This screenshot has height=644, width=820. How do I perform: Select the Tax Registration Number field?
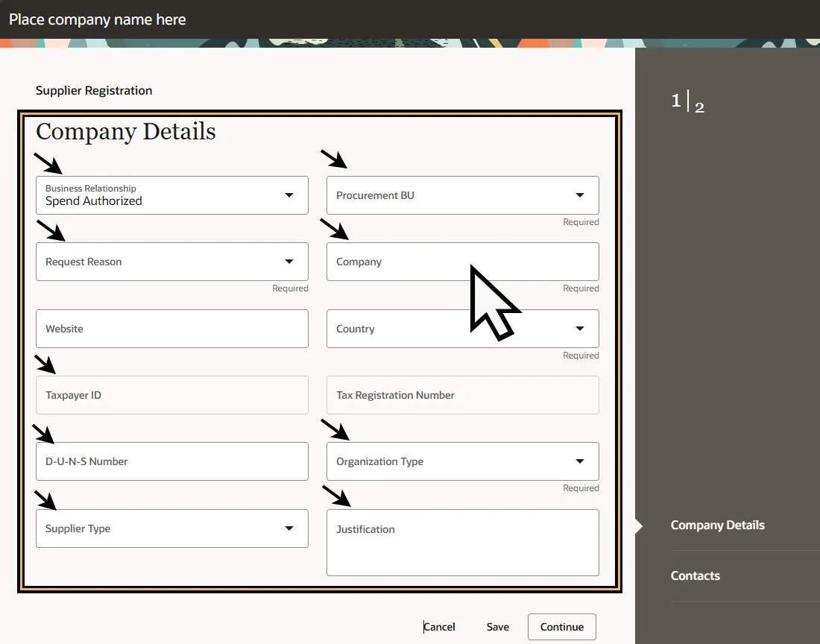(x=462, y=395)
